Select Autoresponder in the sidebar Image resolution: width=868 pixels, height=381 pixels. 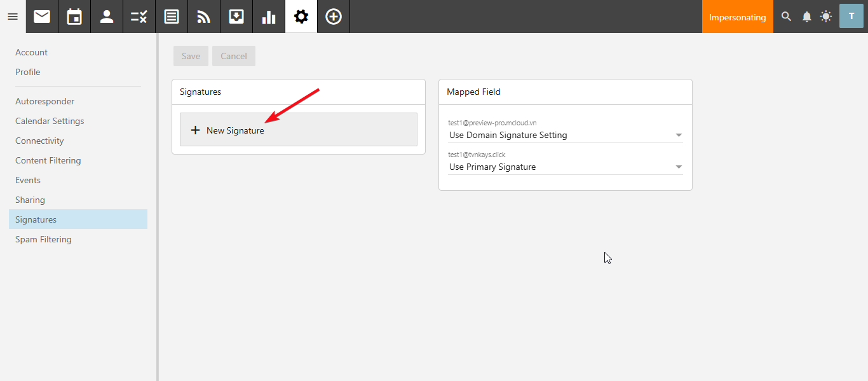(x=44, y=101)
